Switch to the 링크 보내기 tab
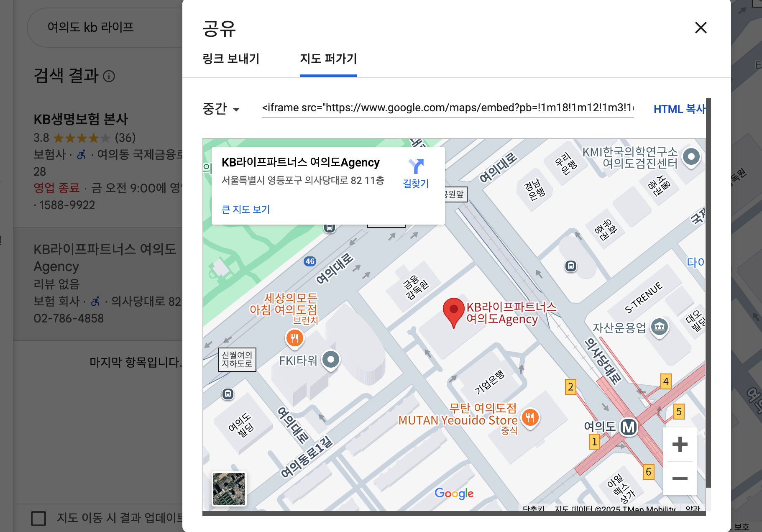 tap(231, 59)
